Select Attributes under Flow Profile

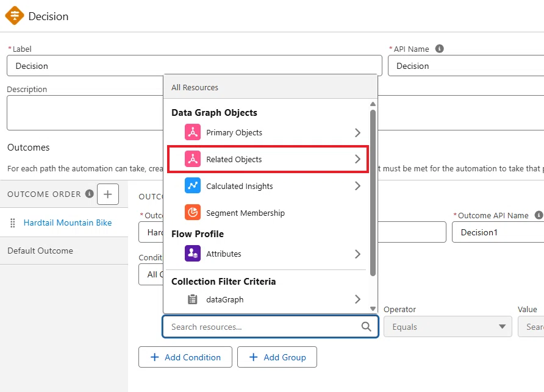click(x=268, y=254)
